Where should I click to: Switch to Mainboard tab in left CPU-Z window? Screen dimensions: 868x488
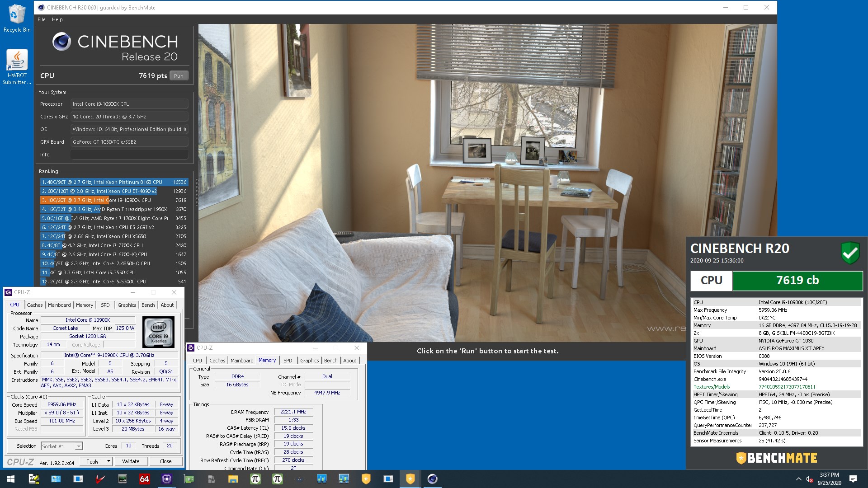59,305
